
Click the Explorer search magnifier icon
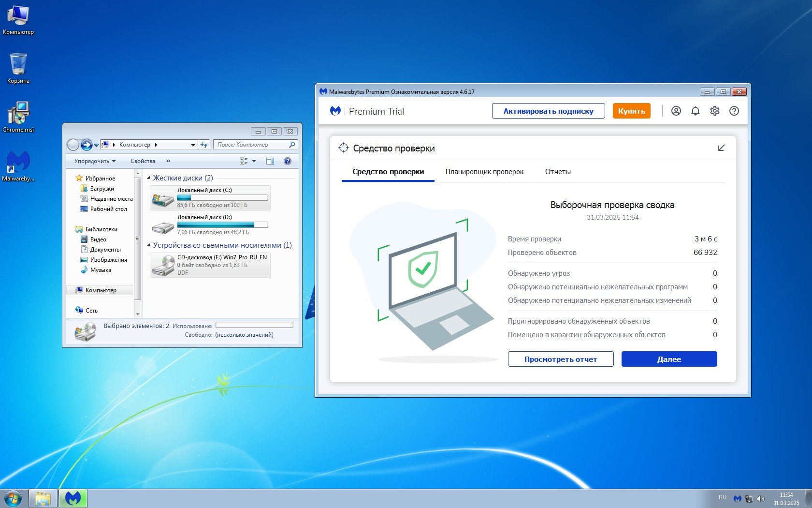(x=292, y=145)
